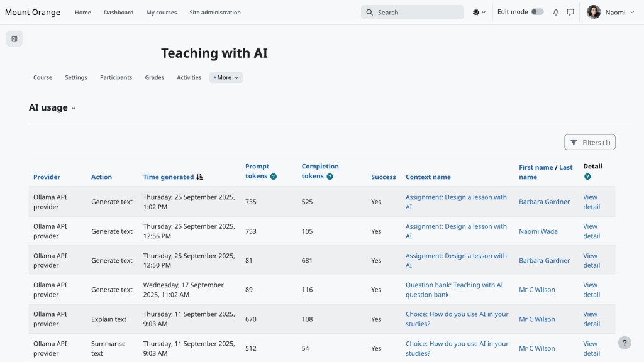Switch to the Course tab
The image size is (644, 362).
[x=43, y=77]
